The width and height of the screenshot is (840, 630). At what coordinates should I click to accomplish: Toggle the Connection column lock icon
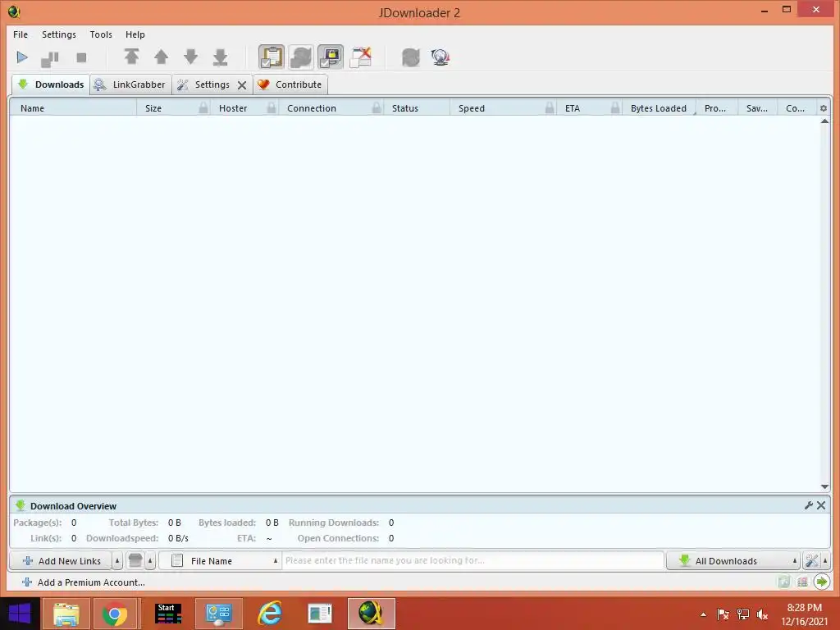pos(377,108)
